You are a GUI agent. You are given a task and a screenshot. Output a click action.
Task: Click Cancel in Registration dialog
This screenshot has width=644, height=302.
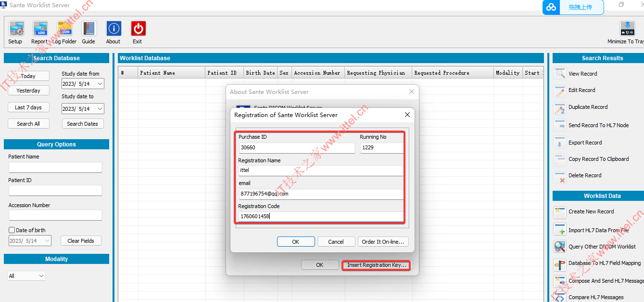click(336, 242)
